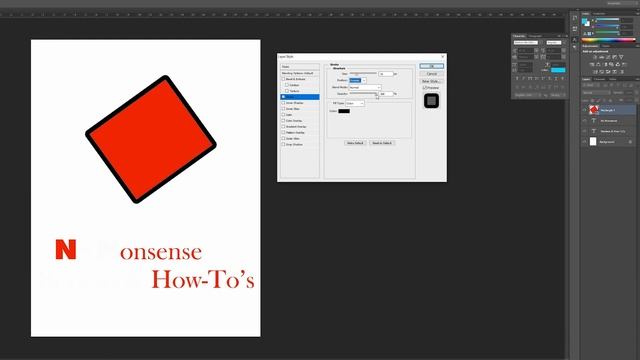Toggle Superscript in Character panel
Viewport: 640px width, 360px height.
click(x=542, y=78)
